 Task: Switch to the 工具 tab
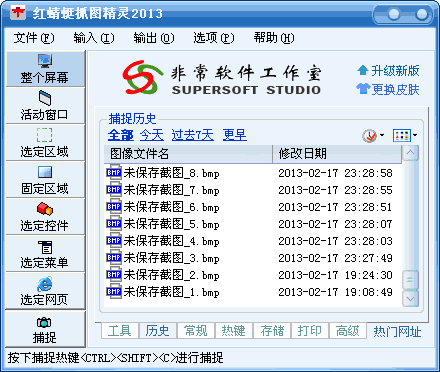click(120, 331)
